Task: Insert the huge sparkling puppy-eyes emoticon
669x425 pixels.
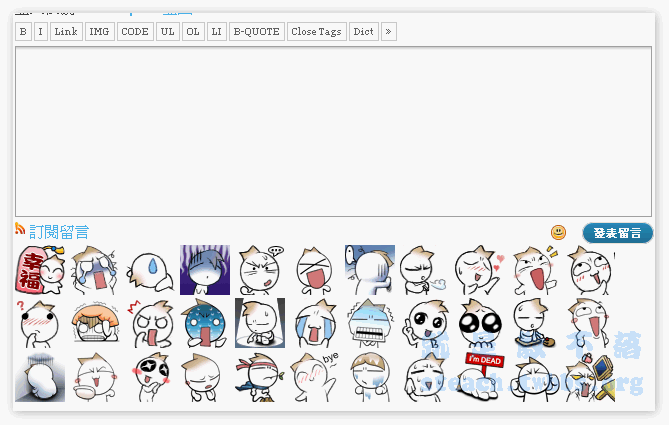Action: point(480,323)
